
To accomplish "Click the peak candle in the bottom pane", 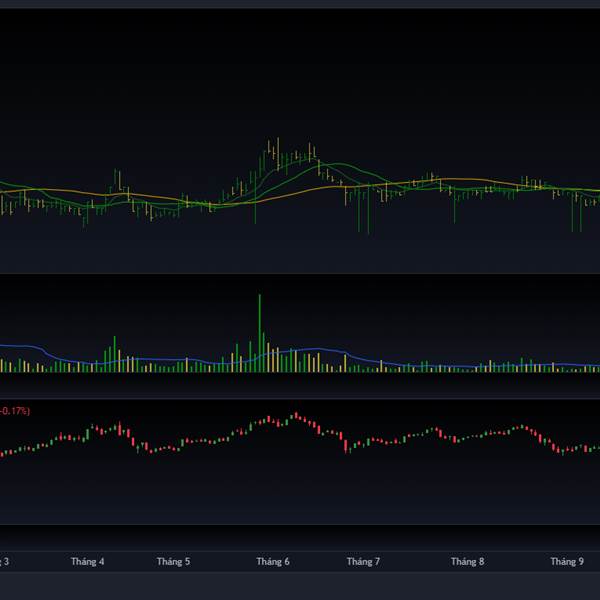I will click(296, 414).
